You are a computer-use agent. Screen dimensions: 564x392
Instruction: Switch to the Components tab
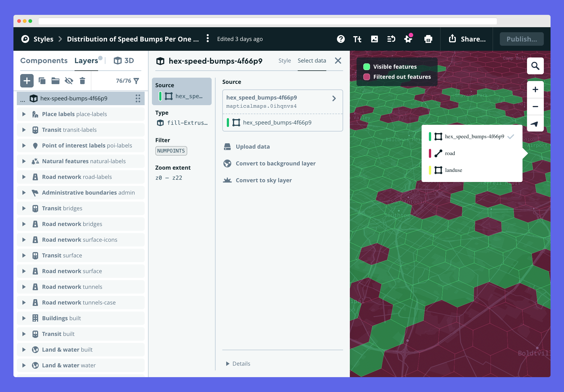(x=44, y=61)
